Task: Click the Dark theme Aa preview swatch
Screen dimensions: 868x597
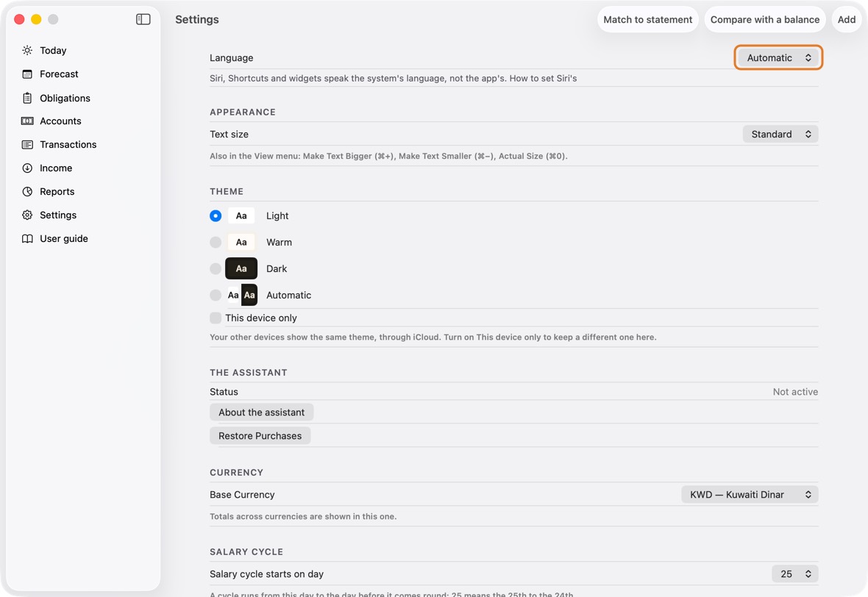Action: point(241,269)
